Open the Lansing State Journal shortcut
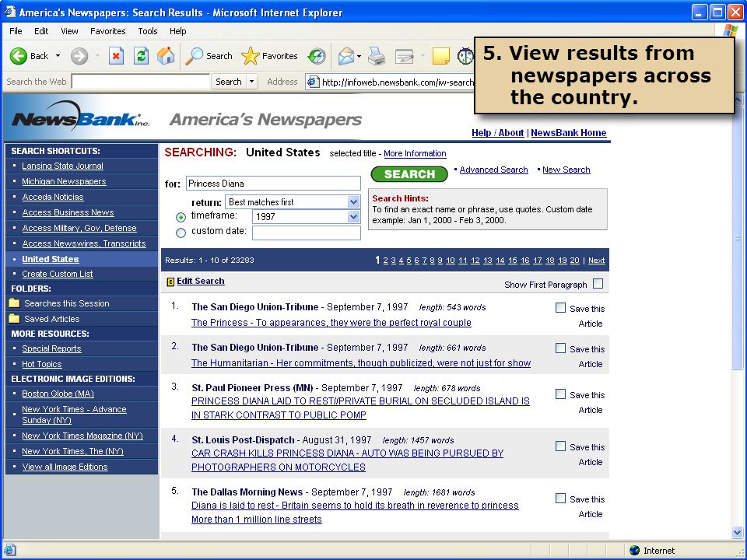 [62, 166]
